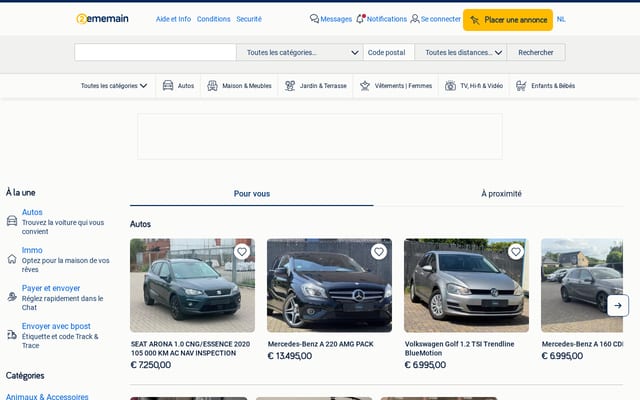Open the Mercedes-Benz A 160 thumbnail
640x400 pixels.
pyautogui.click(x=582, y=285)
